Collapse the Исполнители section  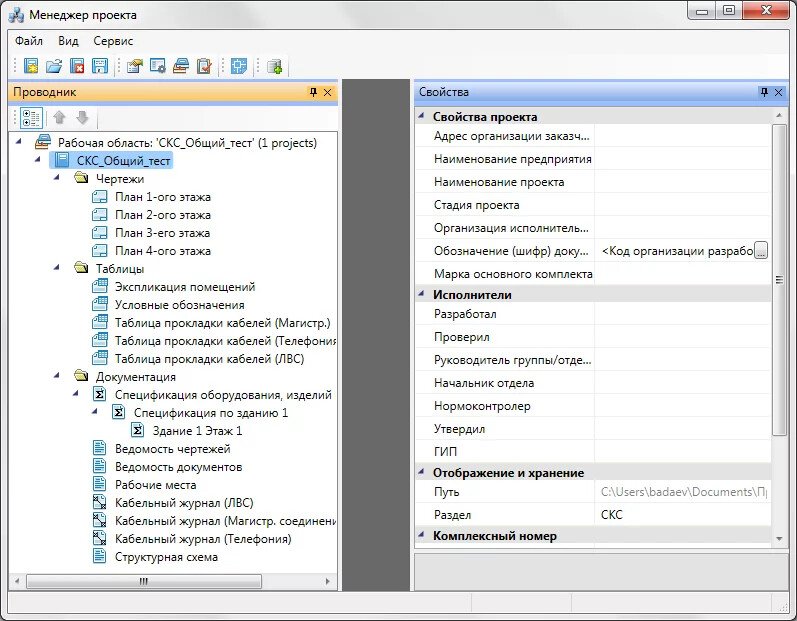click(421, 294)
